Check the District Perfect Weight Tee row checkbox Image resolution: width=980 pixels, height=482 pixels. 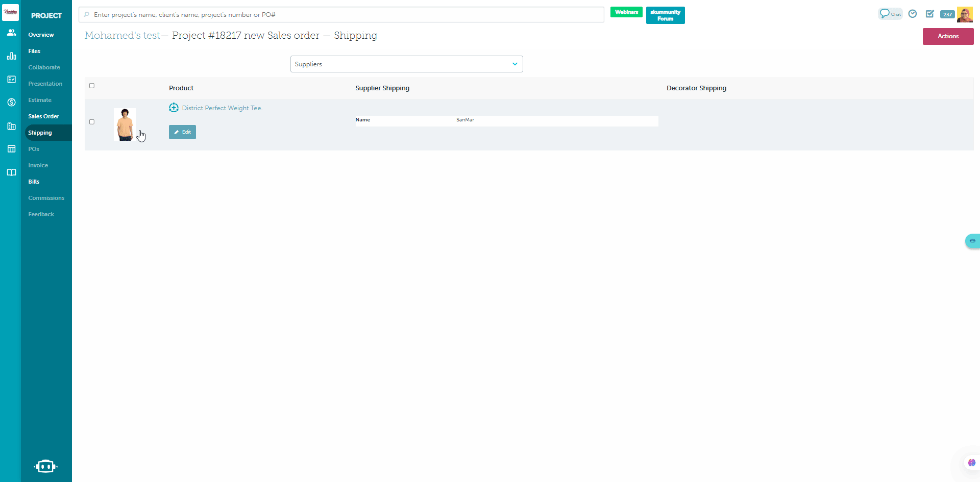(92, 122)
